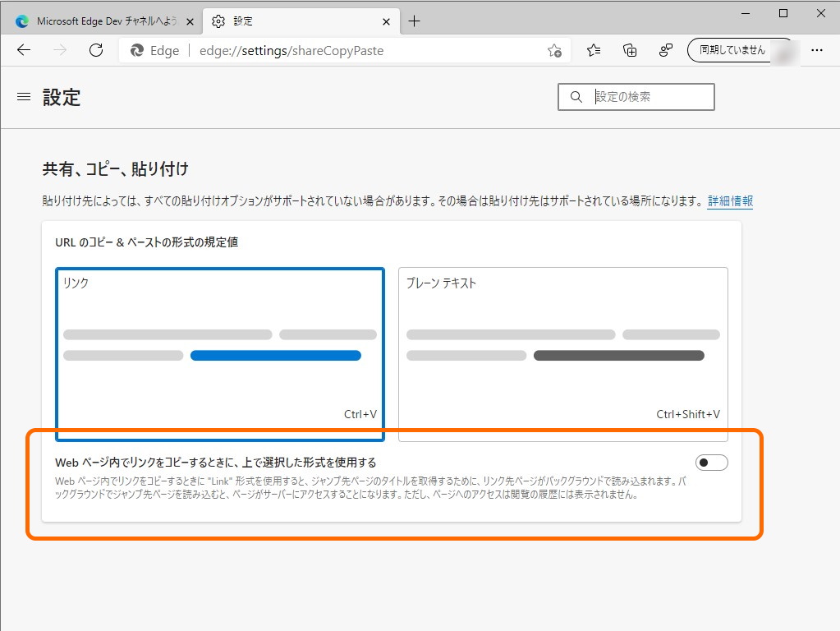Open the 詳細情報 help link
The width and height of the screenshot is (840, 631).
[731, 200]
